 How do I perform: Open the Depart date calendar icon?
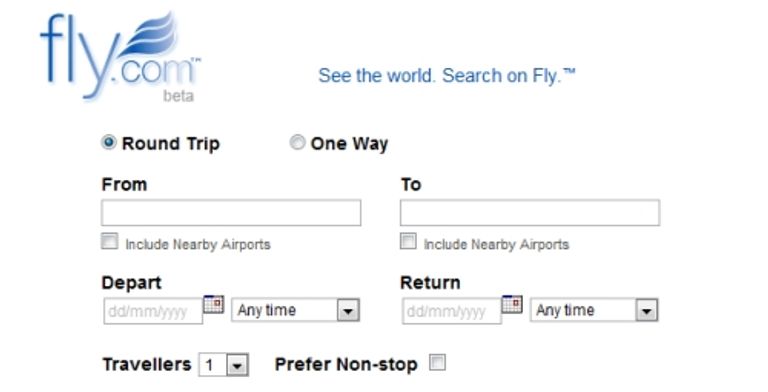(214, 304)
